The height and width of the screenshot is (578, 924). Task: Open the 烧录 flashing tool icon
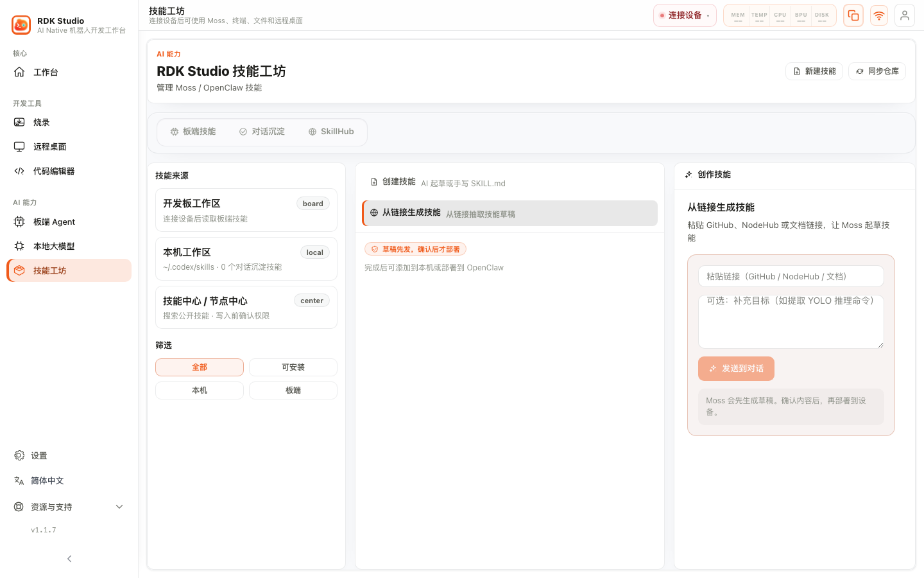coord(19,122)
